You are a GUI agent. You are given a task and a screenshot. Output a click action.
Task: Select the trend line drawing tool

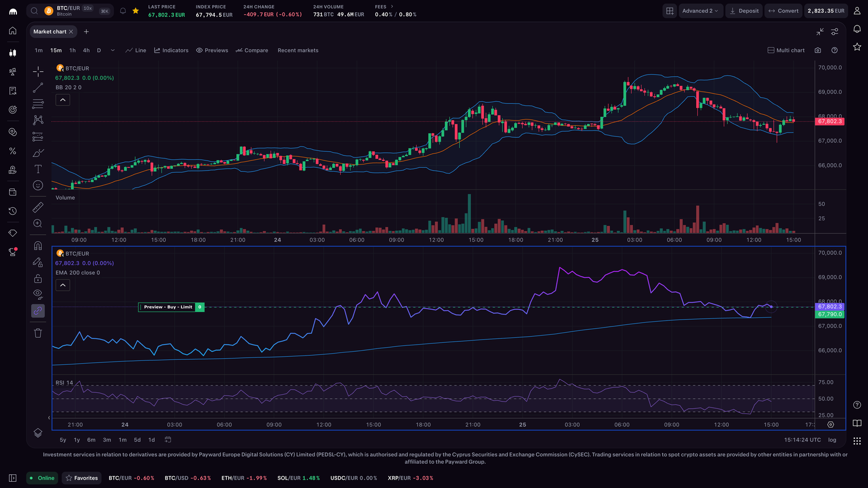tap(38, 88)
